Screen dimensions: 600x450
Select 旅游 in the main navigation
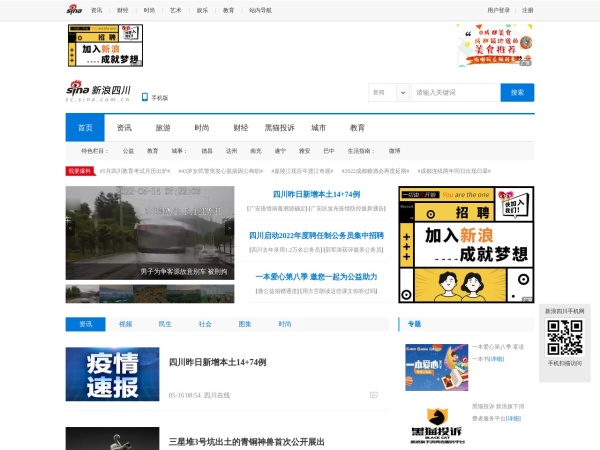click(163, 128)
